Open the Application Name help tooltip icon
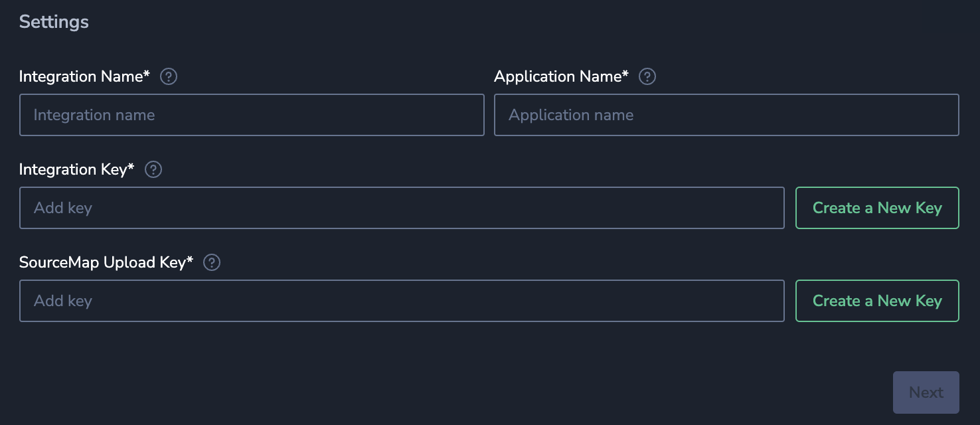The width and height of the screenshot is (980, 425). (647, 77)
